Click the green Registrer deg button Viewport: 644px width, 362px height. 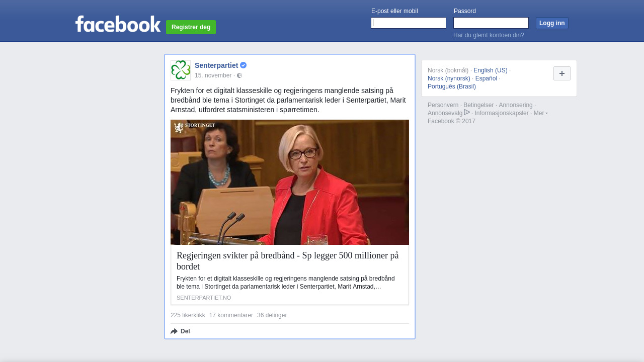pos(191,27)
